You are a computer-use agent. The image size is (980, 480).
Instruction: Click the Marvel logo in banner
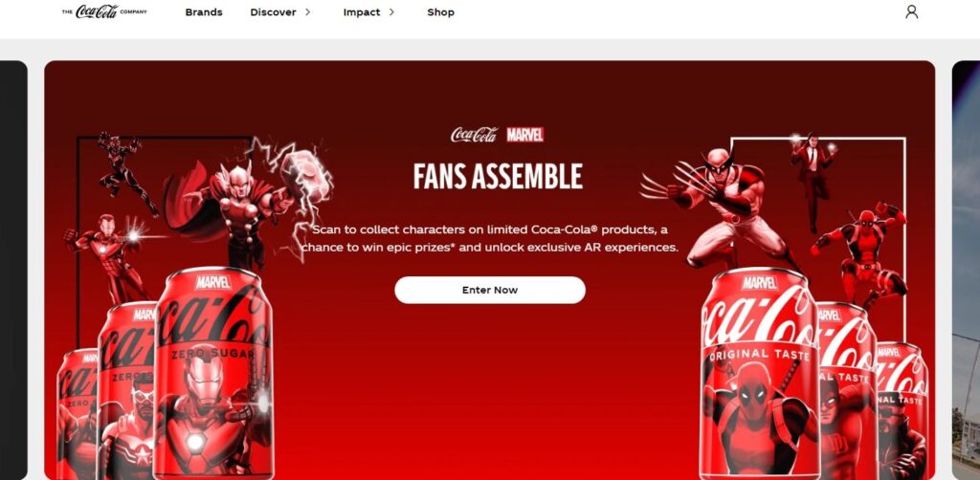pos(524,135)
